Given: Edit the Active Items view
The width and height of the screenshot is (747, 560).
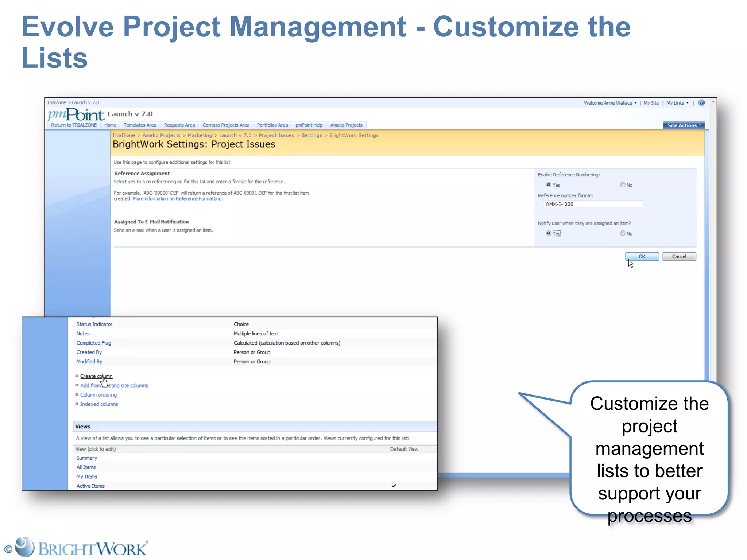Looking at the screenshot, I should [90, 486].
